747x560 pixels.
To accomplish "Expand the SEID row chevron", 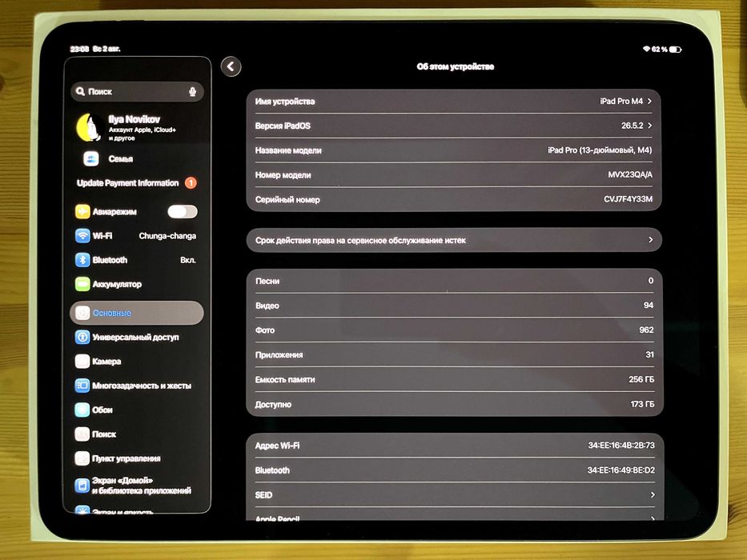I will click(x=653, y=494).
